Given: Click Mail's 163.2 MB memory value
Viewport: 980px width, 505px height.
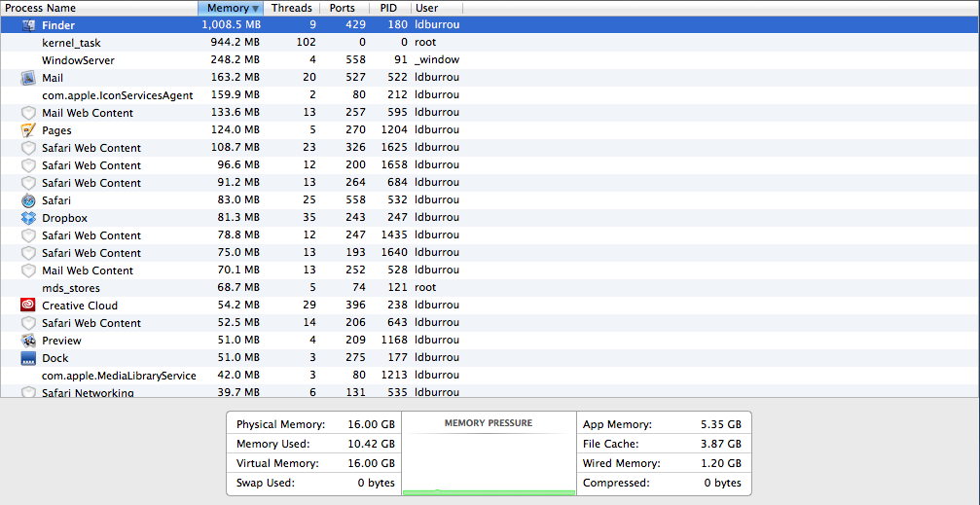Looking at the screenshot, I should pos(236,78).
